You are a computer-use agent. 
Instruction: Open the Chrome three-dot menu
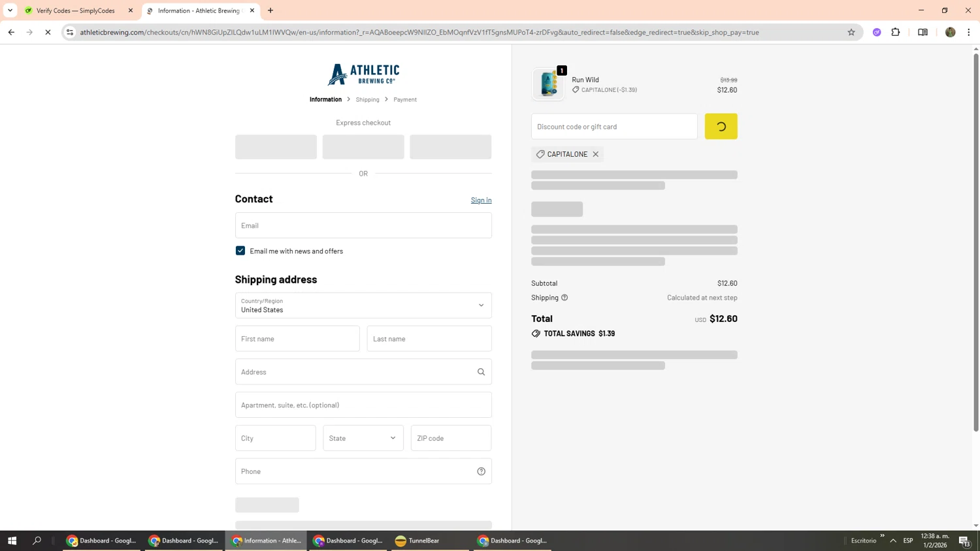[x=969, y=32]
